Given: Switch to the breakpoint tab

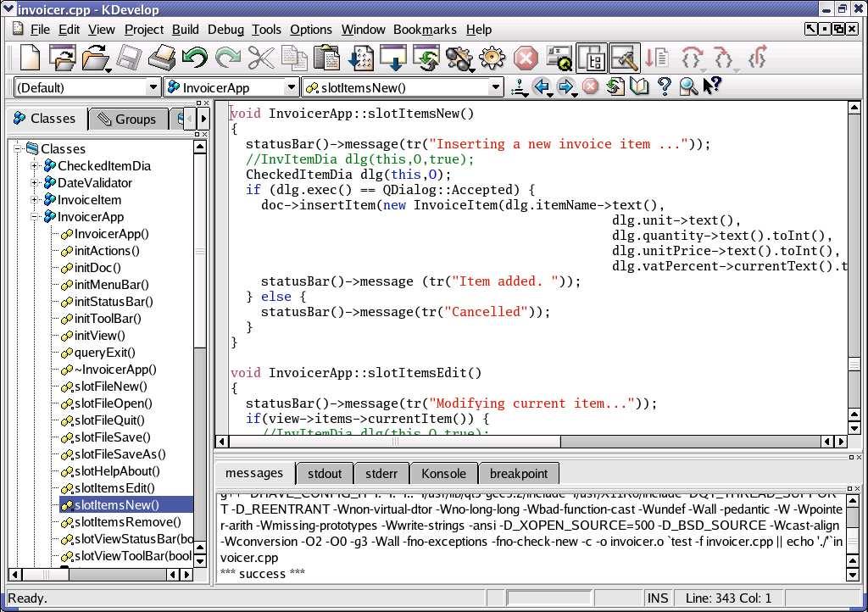Looking at the screenshot, I should 519,474.
